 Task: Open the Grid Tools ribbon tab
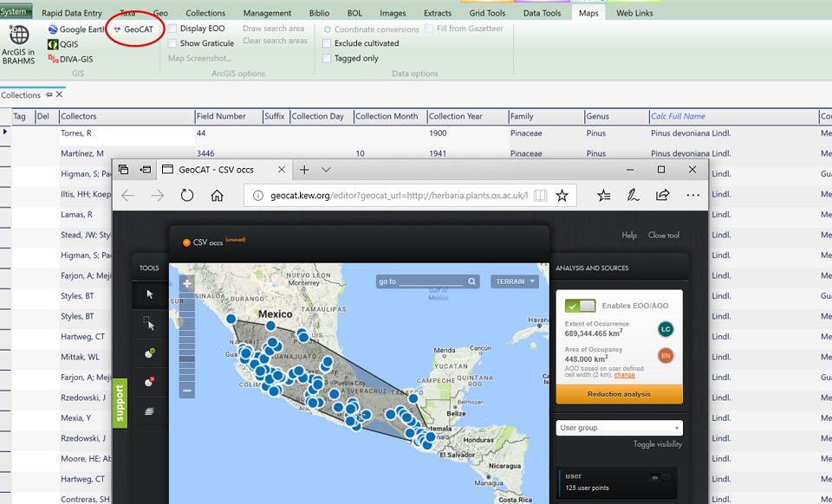click(487, 13)
